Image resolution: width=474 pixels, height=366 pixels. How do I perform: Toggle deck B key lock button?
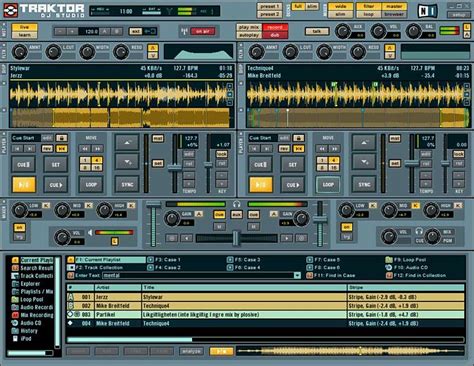tap(458, 154)
